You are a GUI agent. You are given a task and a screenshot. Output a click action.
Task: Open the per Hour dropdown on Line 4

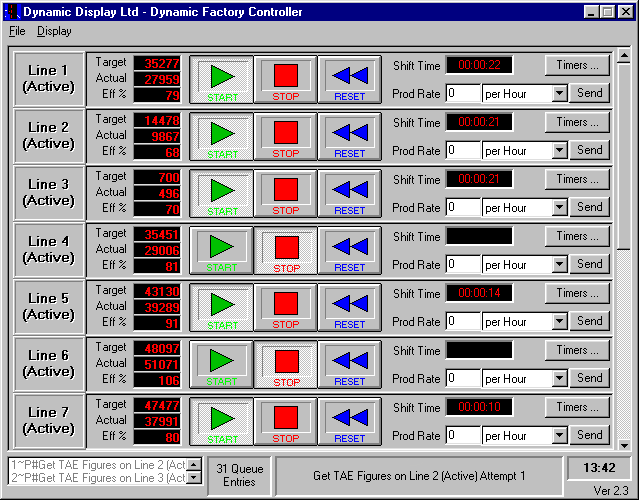pyautogui.click(x=559, y=265)
